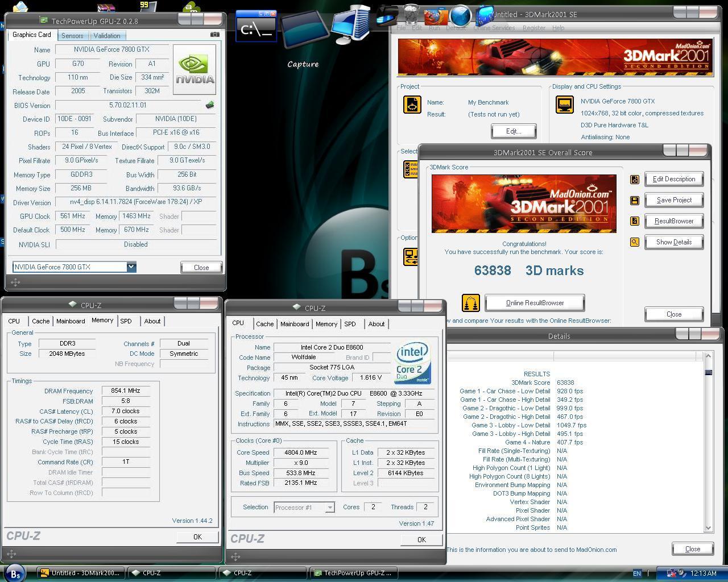The image size is (728, 582).
Task: Click the Core Speed value 4804.0 MHz
Action: coord(301,452)
